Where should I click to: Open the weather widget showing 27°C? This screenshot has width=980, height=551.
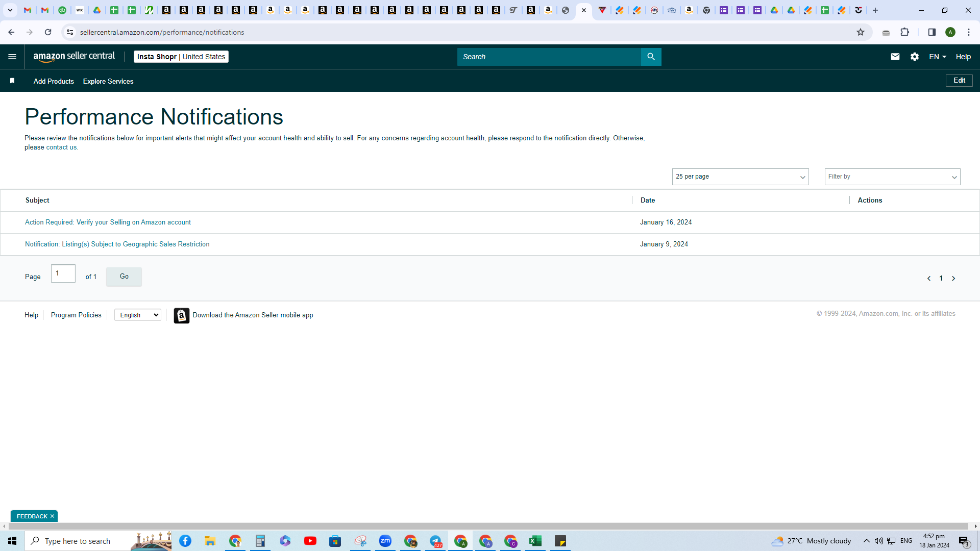click(811, 541)
